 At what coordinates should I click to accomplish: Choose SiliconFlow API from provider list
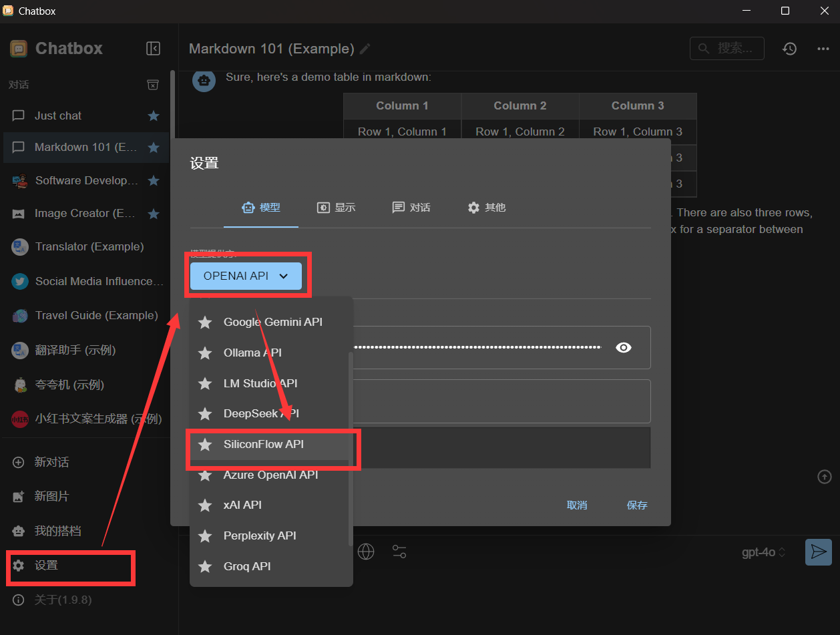tap(264, 444)
